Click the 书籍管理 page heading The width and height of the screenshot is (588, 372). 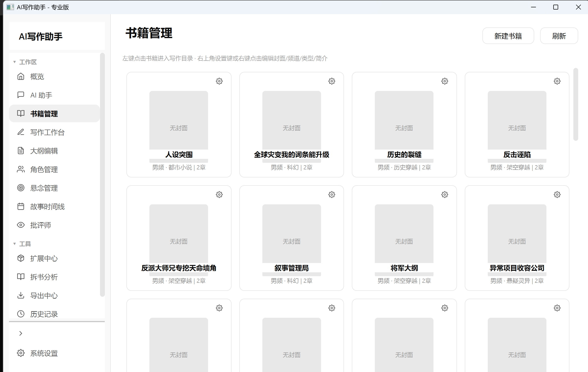(x=149, y=33)
